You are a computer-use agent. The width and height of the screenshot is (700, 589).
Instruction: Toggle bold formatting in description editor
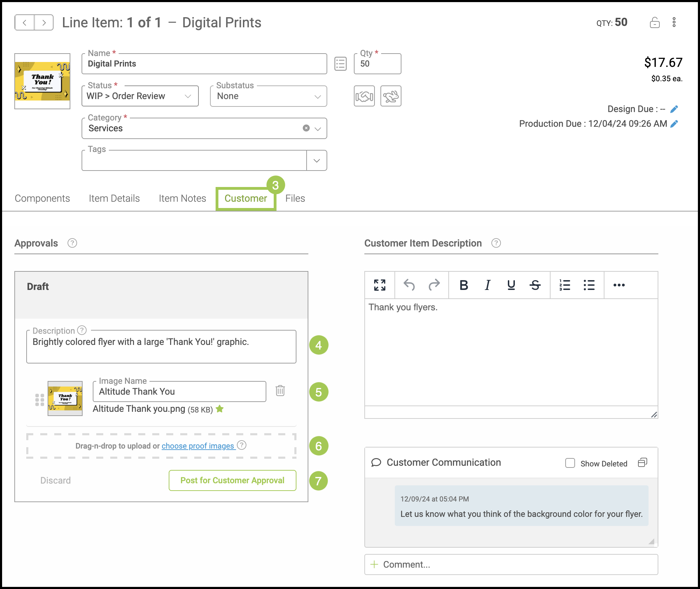(464, 285)
